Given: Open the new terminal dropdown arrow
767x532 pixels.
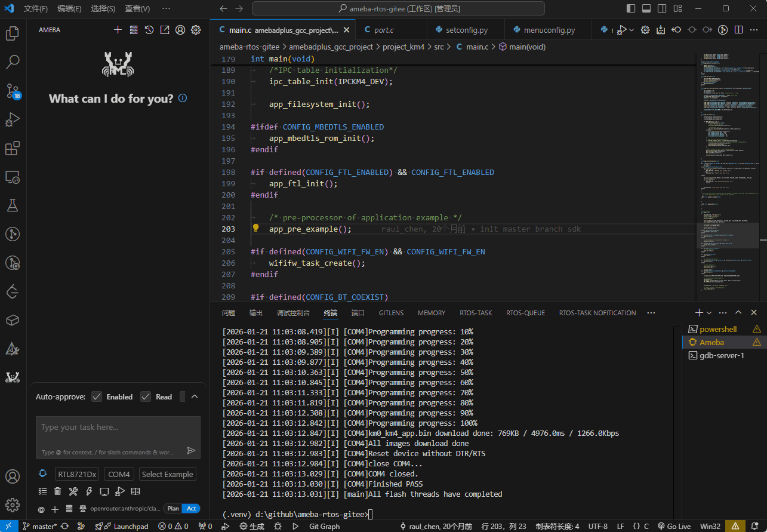Looking at the screenshot, I should click(x=709, y=313).
